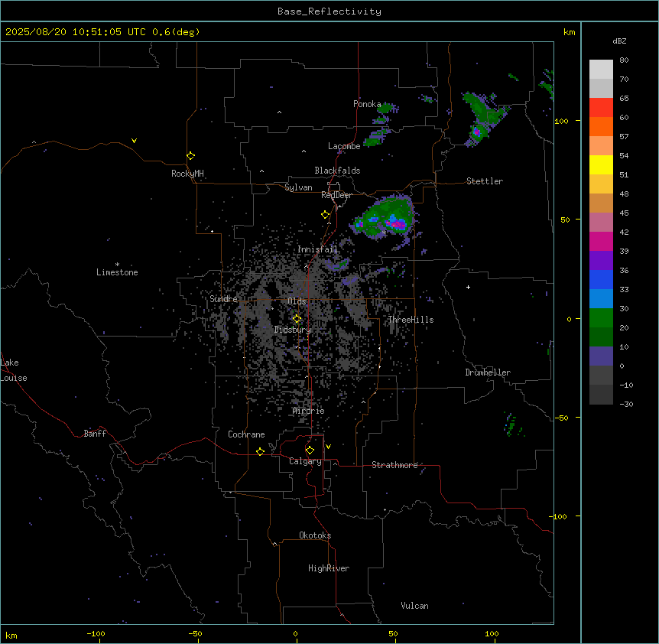The image size is (659, 644).
Task: Pick the yellow 54-51 dBZ legend color
Action: click(601, 164)
